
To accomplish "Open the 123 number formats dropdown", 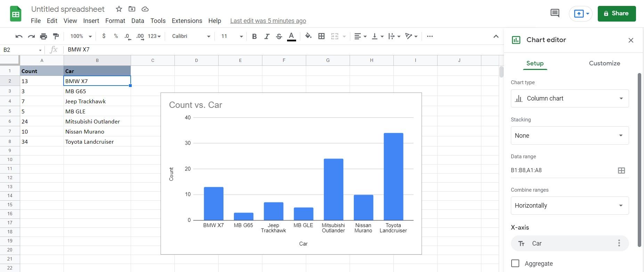I will click(x=154, y=36).
